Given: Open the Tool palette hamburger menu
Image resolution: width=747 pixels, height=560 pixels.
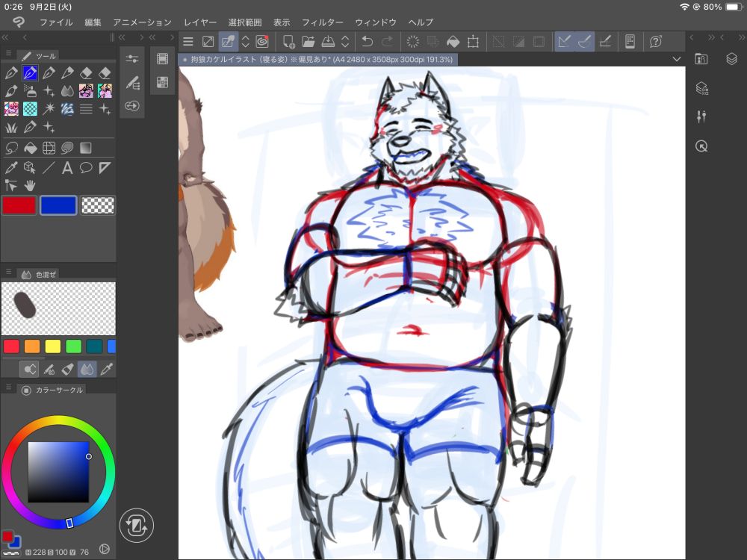Looking at the screenshot, I should tap(8, 54).
